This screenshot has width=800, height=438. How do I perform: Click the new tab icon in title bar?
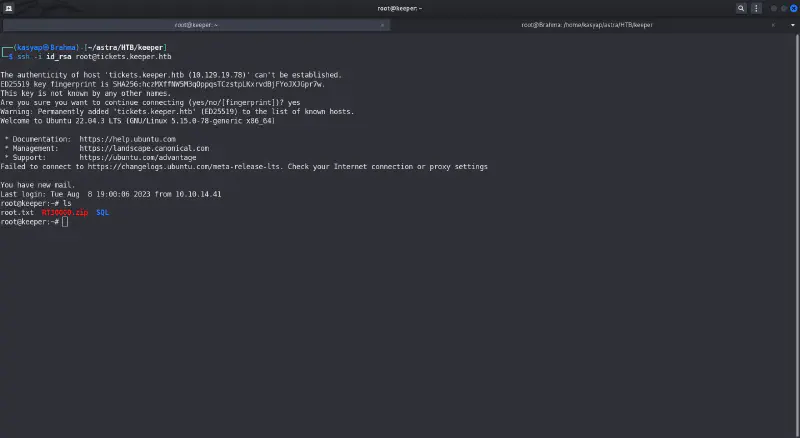(x=8, y=8)
